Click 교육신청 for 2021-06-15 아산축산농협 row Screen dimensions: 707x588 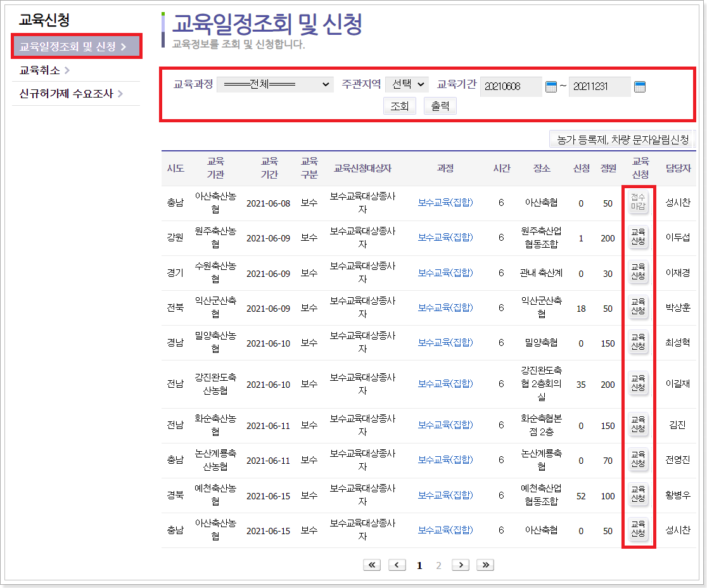[638, 529]
